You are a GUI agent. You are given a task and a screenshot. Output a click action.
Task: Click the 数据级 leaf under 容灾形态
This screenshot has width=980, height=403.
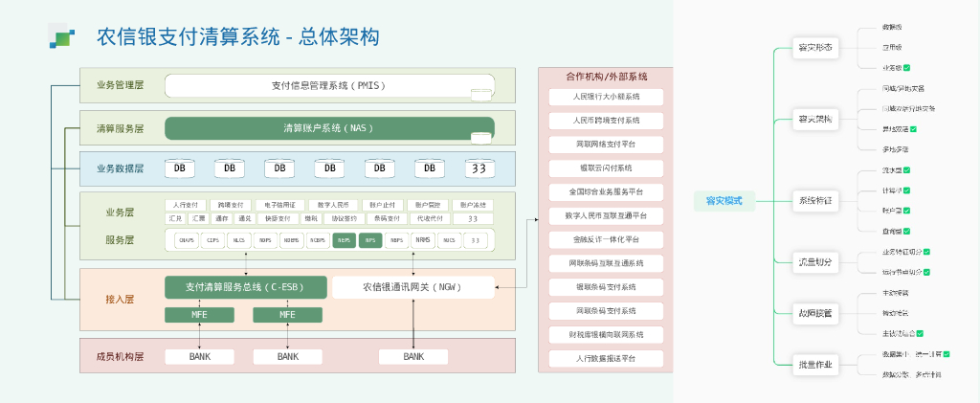click(x=892, y=27)
